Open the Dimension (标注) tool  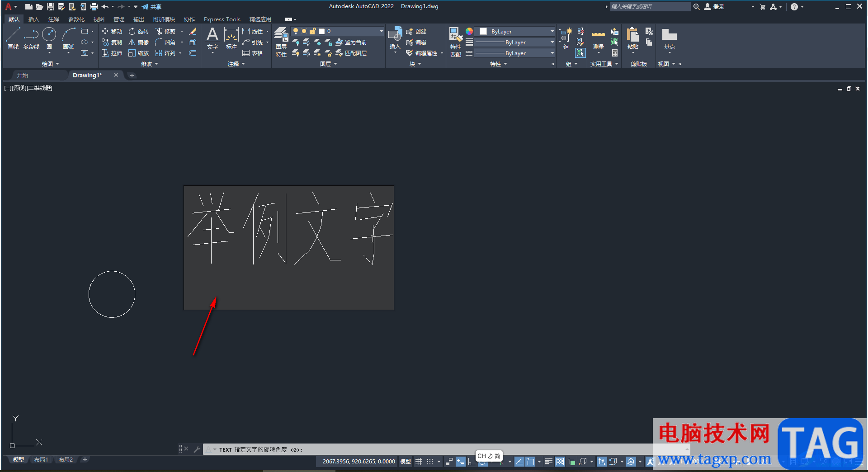[231, 38]
